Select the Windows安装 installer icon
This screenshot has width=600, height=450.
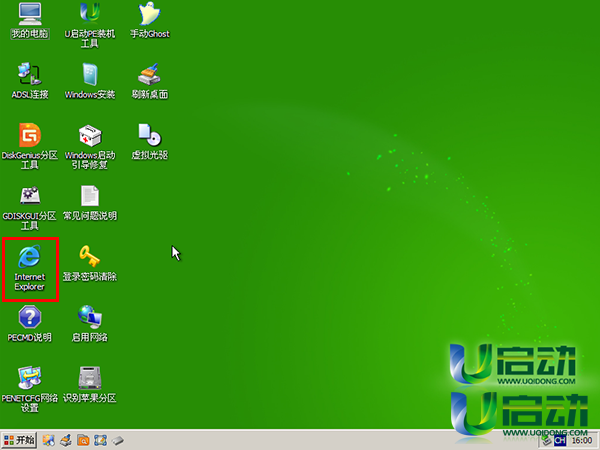(x=90, y=81)
